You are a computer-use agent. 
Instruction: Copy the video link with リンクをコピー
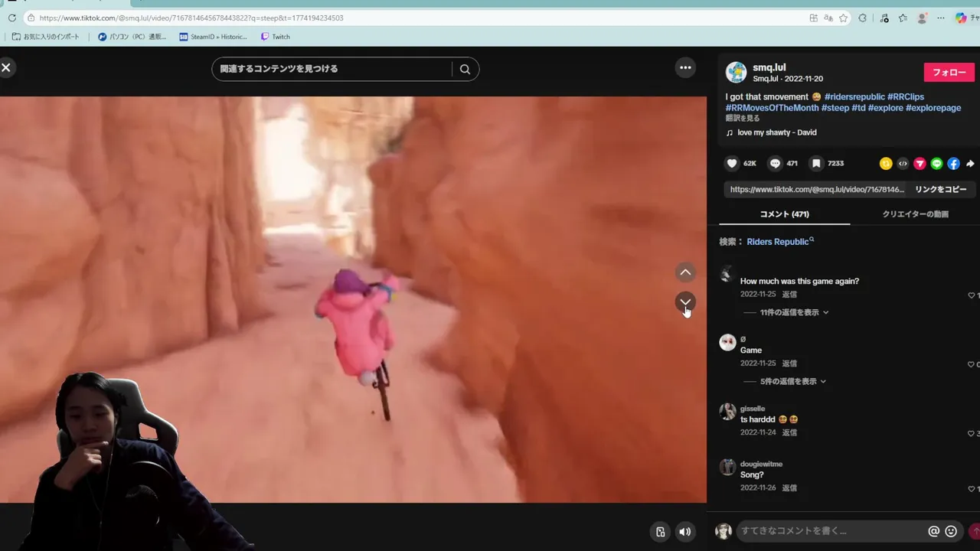[x=940, y=189]
